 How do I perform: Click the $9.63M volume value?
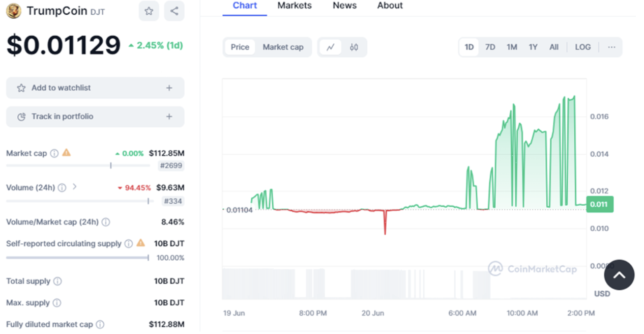(170, 188)
